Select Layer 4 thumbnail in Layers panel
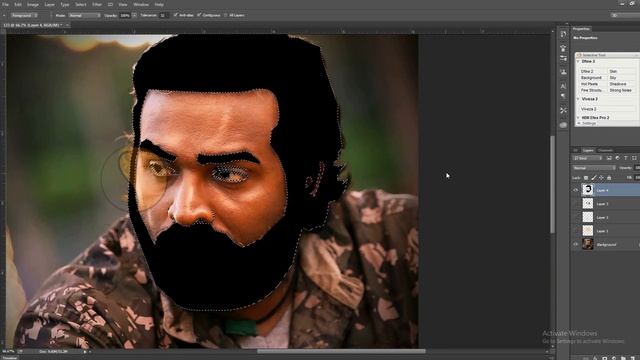Viewport: 640px width, 360px height. (x=587, y=190)
